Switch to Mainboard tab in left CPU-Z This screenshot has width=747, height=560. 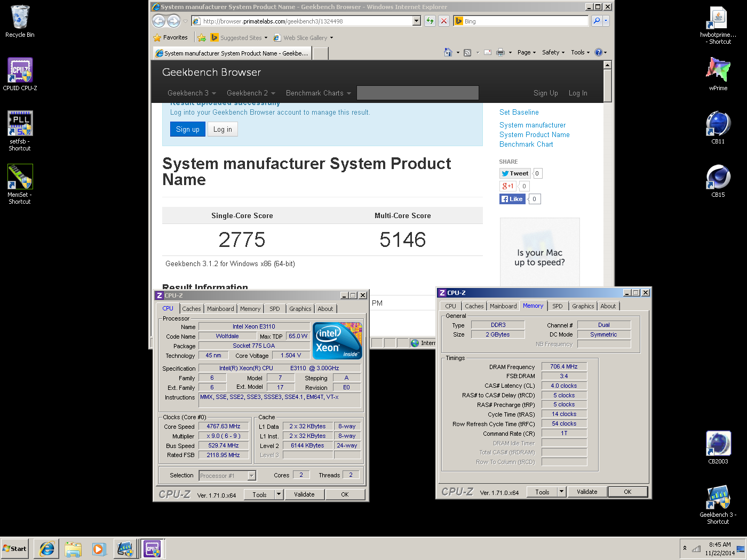pos(220,309)
